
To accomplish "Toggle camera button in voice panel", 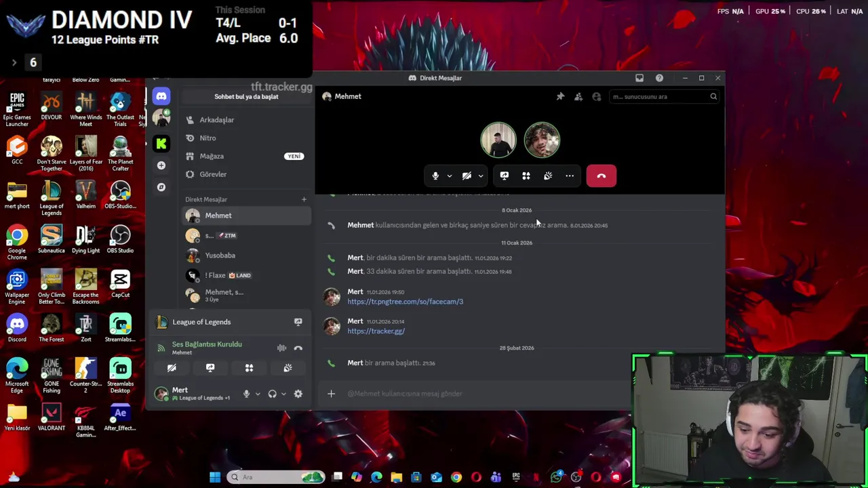I will coord(172,368).
